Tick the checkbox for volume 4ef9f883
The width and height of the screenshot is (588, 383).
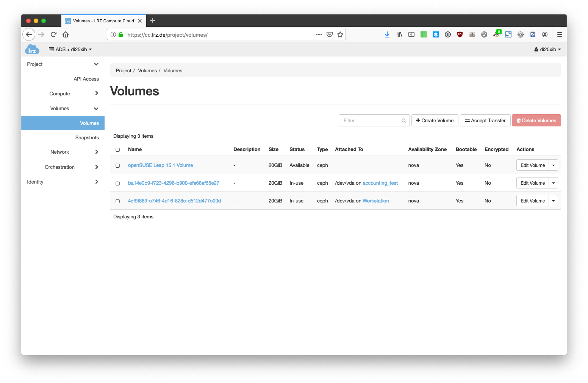pos(118,201)
